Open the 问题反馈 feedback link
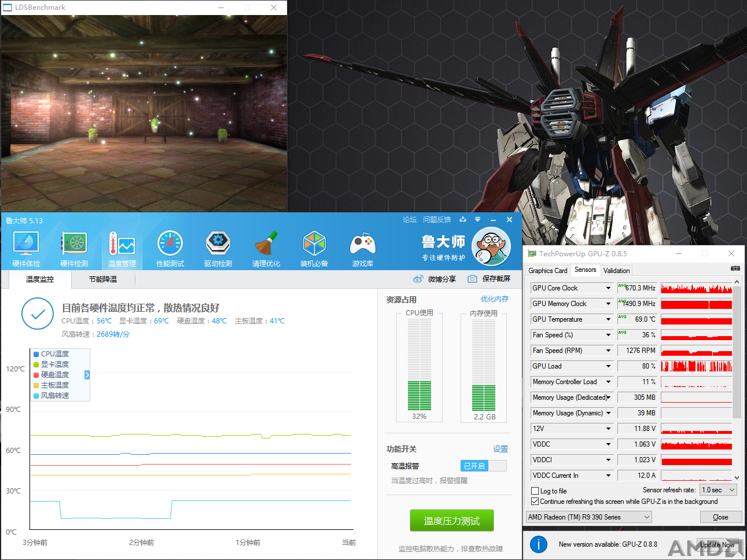The image size is (747, 560). click(x=437, y=220)
